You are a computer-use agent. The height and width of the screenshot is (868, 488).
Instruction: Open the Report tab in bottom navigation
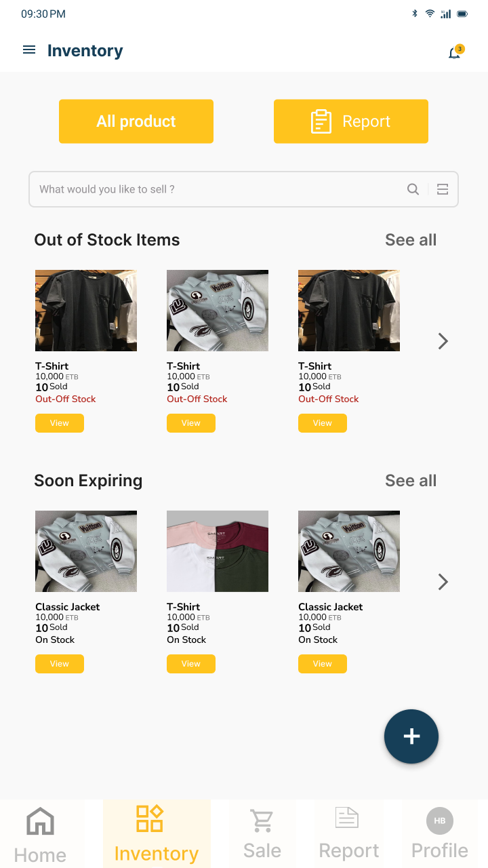(348, 834)
